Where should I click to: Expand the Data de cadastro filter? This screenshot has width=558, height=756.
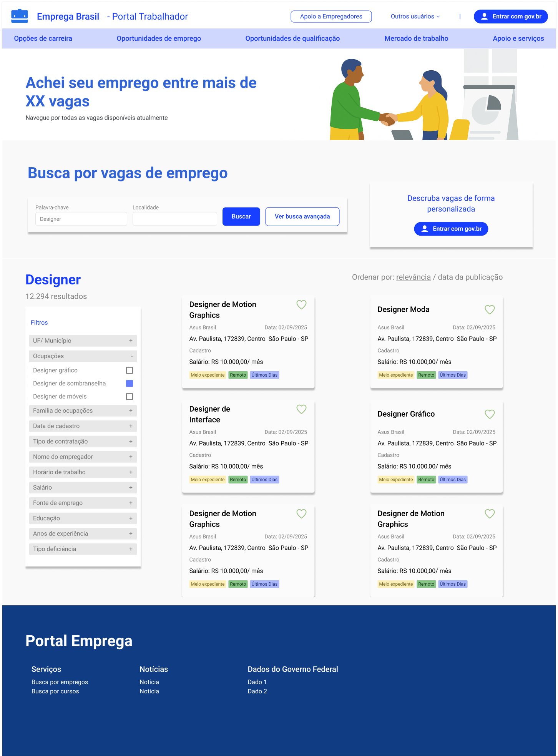pos(83,426)
